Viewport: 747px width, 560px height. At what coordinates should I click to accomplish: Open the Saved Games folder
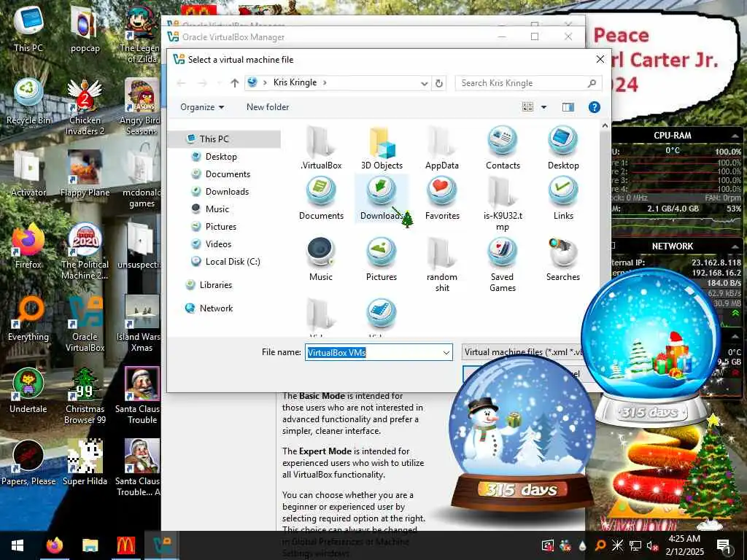503,264
